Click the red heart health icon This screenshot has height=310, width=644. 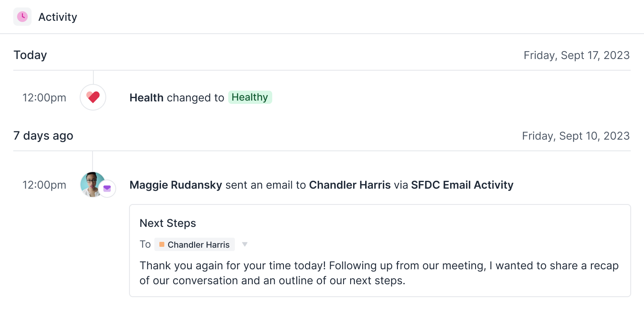[x=93, y=98]
